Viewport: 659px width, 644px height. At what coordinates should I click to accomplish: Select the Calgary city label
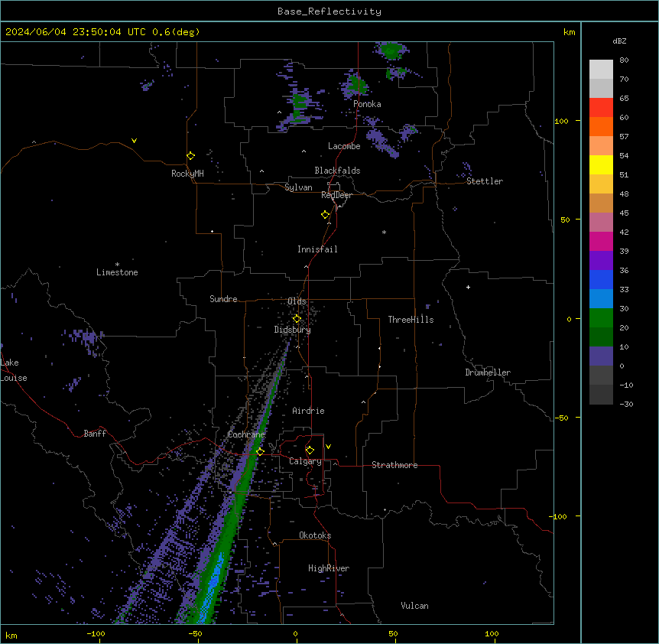point(305,461)
